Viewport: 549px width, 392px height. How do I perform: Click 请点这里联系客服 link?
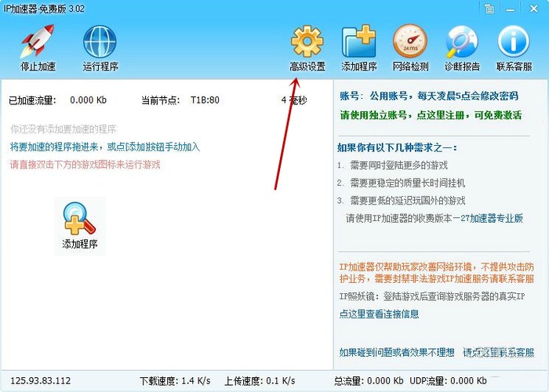pyautogui.click(x=499, y=352)
